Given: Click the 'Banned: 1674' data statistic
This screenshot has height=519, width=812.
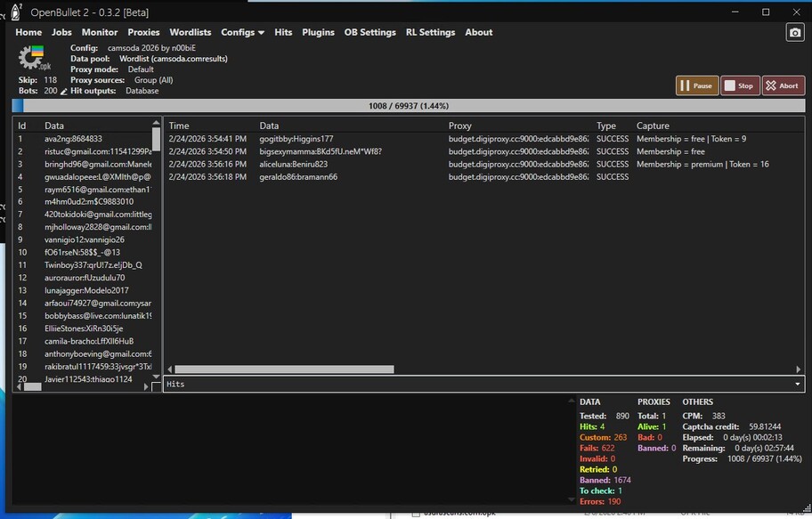Looking at the screenshot, I should click(605, 480).
